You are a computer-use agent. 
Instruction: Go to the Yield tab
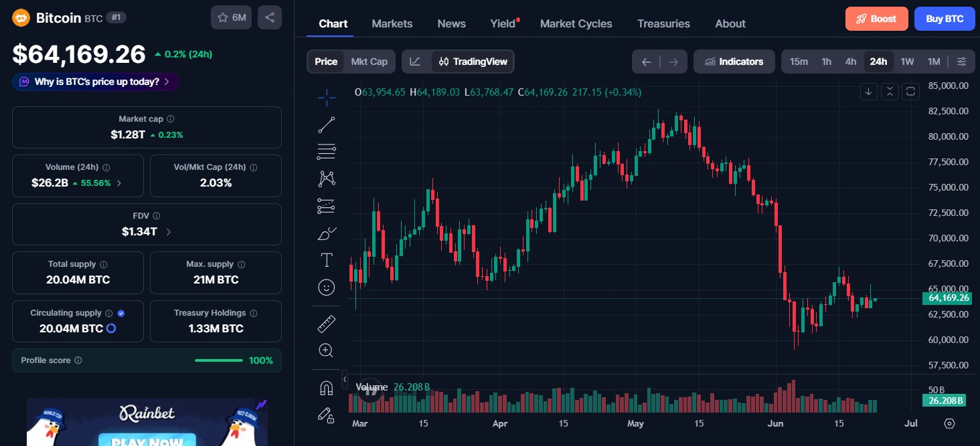pyautogui.click(x=504, y=23)
